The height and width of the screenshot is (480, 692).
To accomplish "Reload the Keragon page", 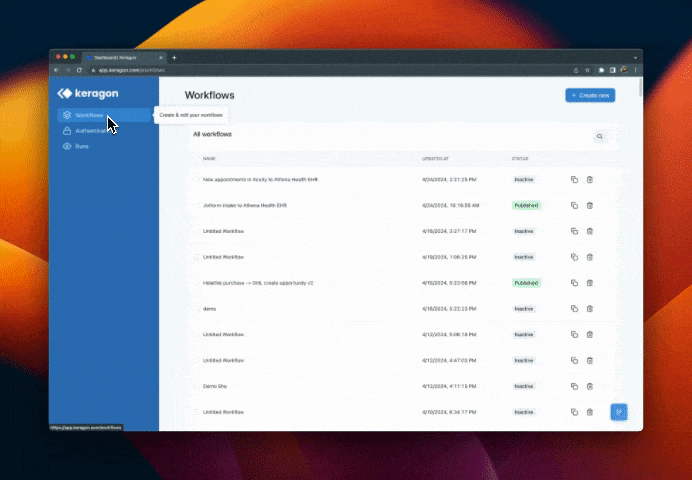I will [79, 70].
